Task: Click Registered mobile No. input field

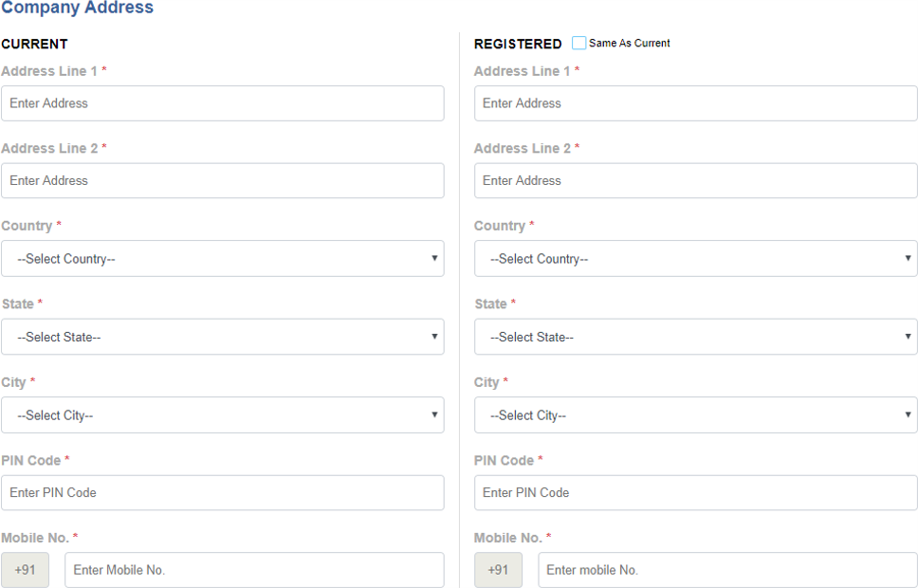Action: tap(726, 570)
